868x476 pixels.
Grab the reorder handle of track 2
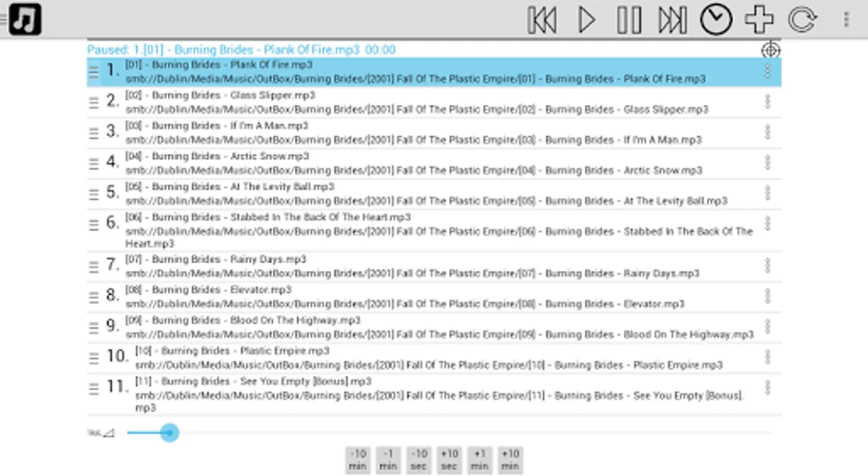(x=94, y=103)
